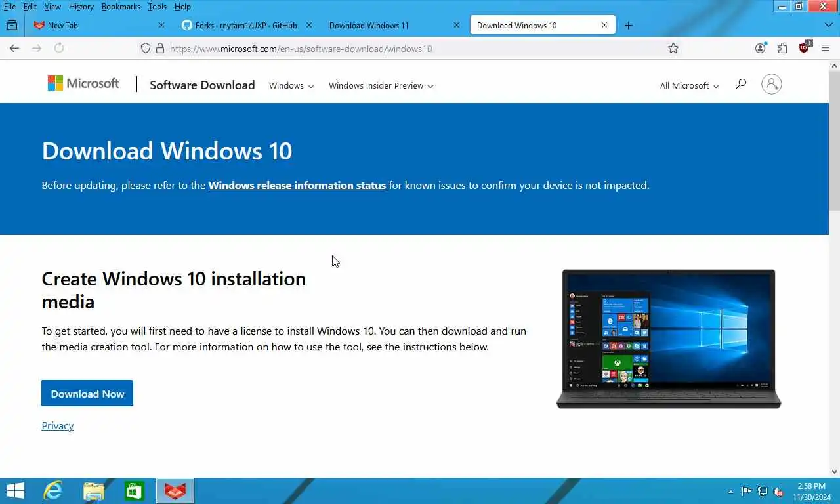The width and height of the screenshot is (840, 504).
Task: Click the Microsoft logo
Action: coord(83,83)
